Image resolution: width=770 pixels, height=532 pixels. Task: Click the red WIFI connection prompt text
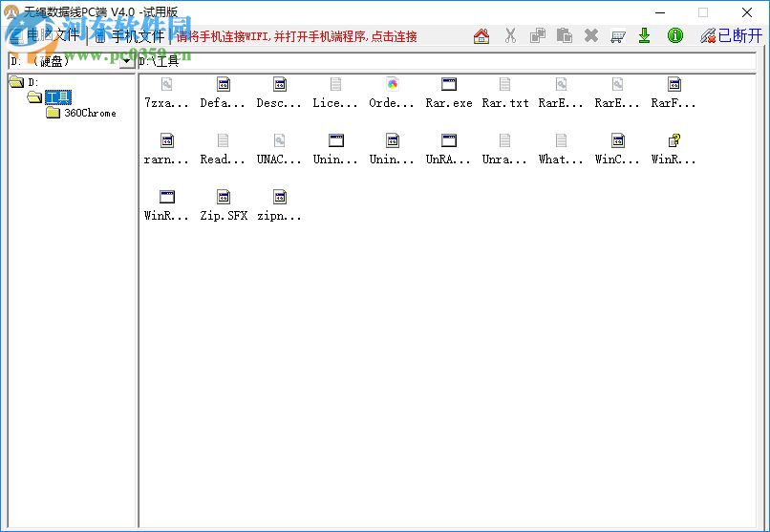tap(296, 37)
